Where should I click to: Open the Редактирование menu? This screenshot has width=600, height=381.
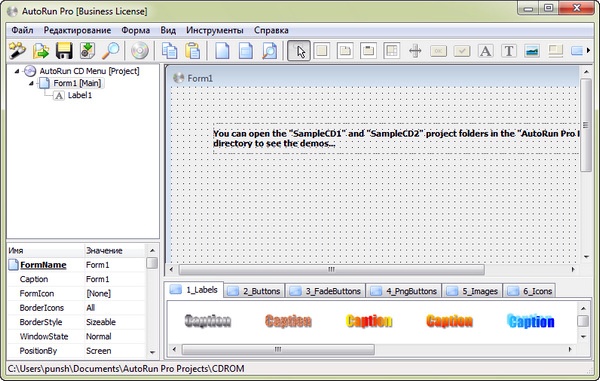[x=77, y=30]
